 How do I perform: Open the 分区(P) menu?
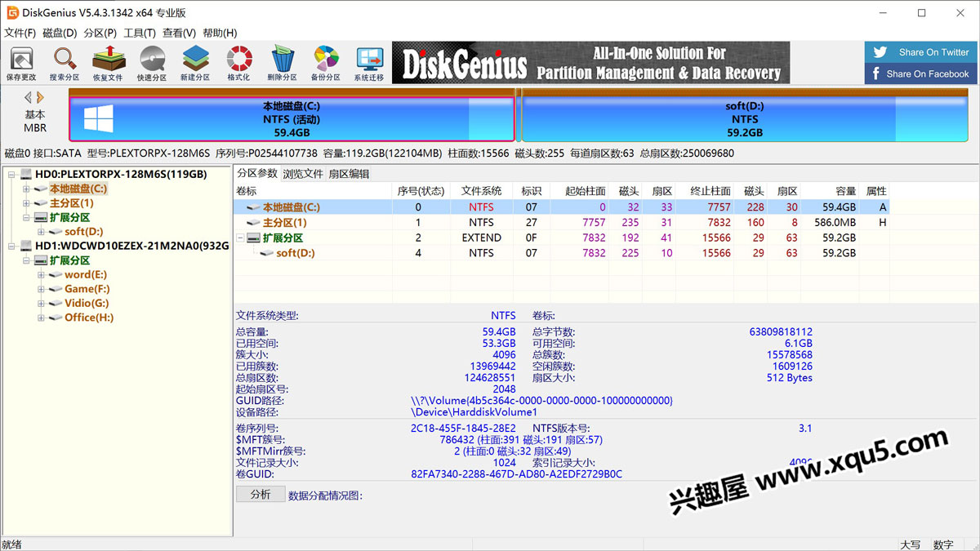tap(100, 33)
